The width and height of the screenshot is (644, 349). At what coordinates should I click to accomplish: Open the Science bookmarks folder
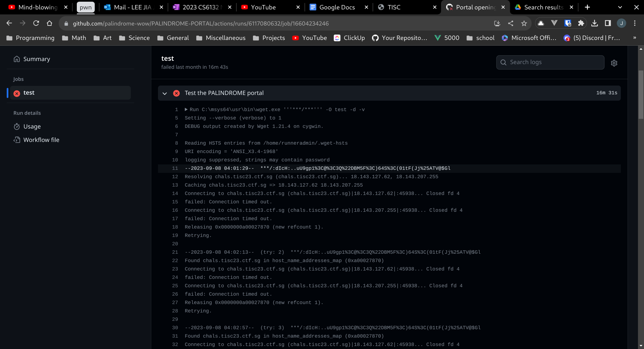[x=135, y=38]
